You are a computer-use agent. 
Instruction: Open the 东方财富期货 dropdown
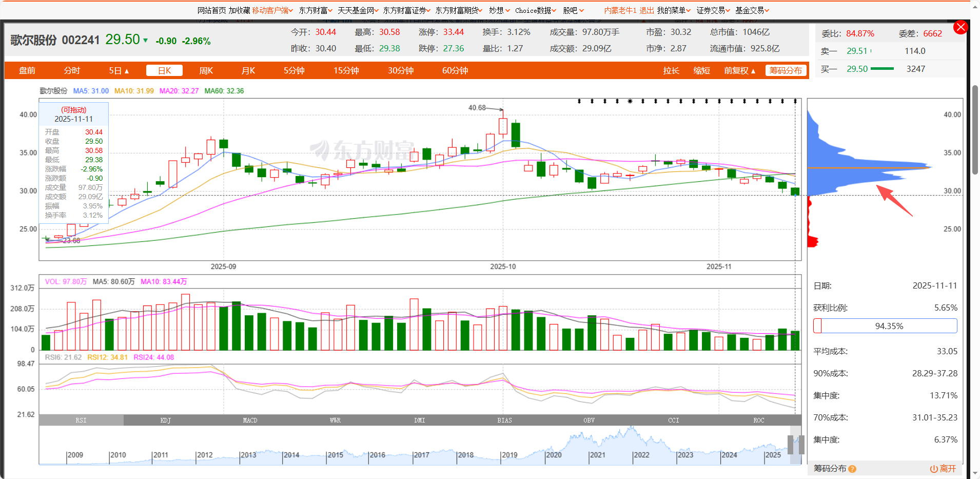pyautogui.click(x=459, y=10)
